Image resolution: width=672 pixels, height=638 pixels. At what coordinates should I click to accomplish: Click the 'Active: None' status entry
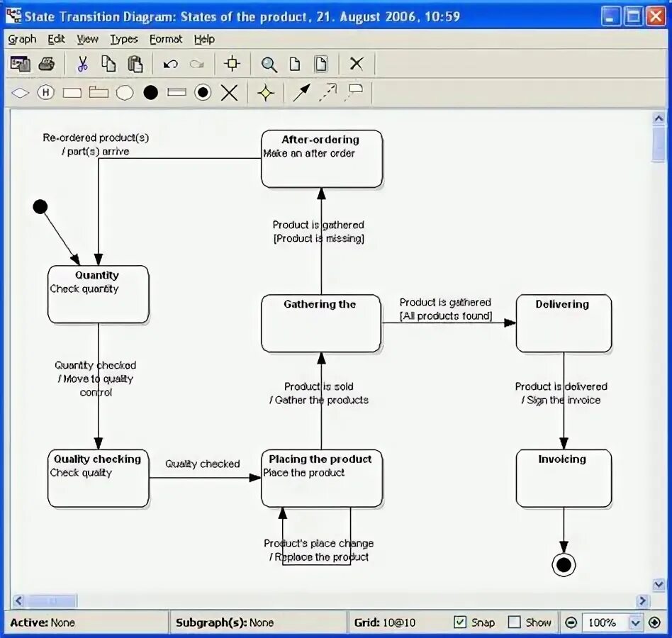43,622
